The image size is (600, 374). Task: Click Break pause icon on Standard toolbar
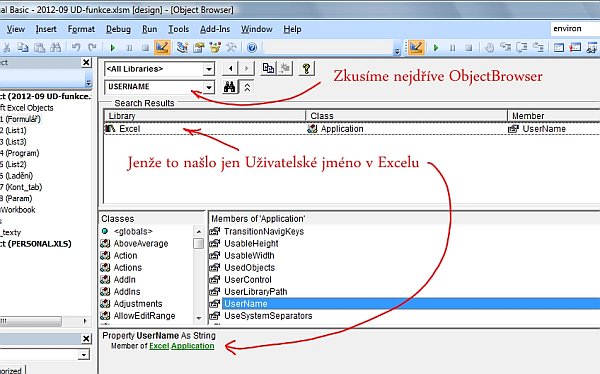129,47
